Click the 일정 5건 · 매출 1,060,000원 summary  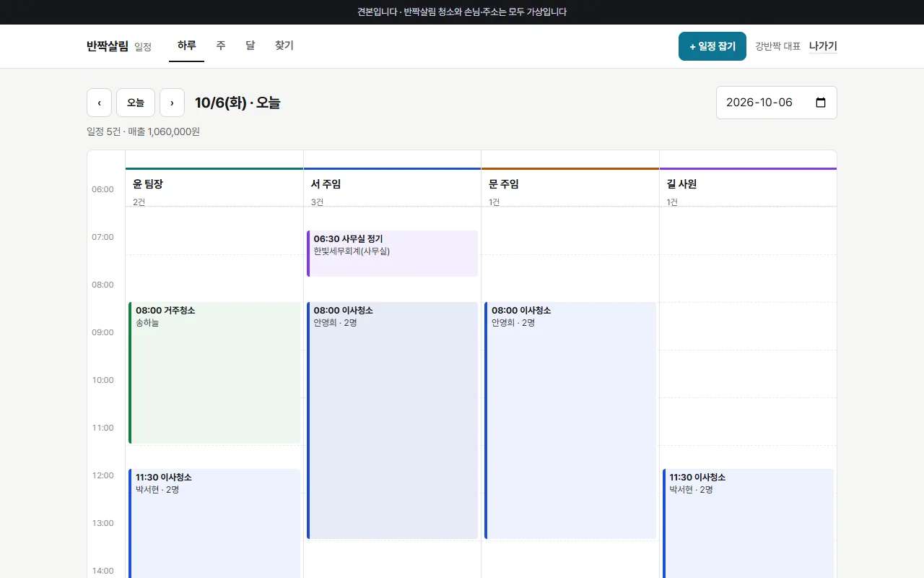(143, 131)
